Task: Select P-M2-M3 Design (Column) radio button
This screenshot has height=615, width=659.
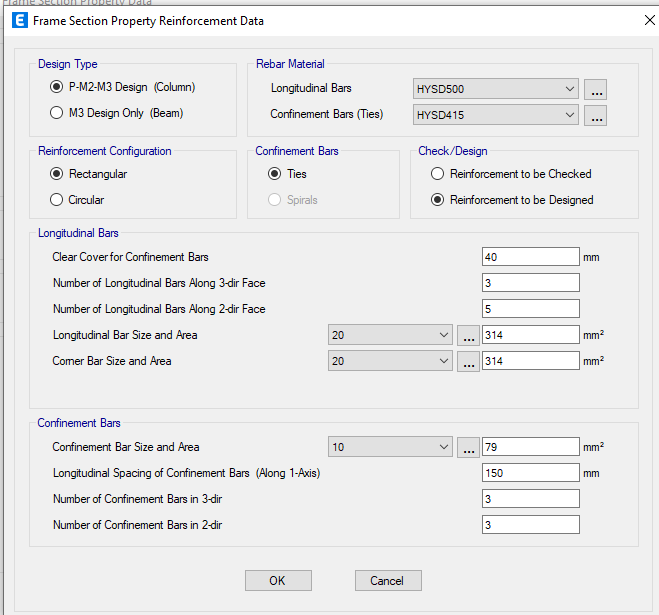Action: [56, 87]
